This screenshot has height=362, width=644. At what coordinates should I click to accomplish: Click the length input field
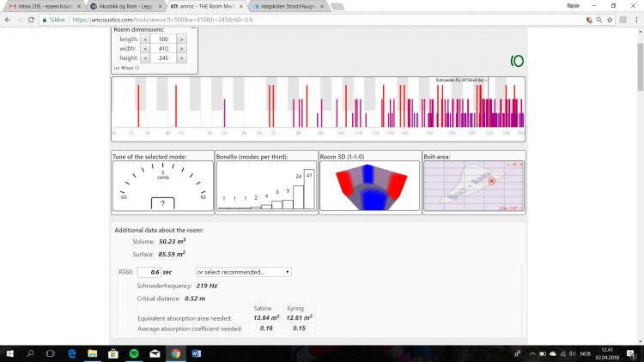pyautogui.click(x=163, y=39)
